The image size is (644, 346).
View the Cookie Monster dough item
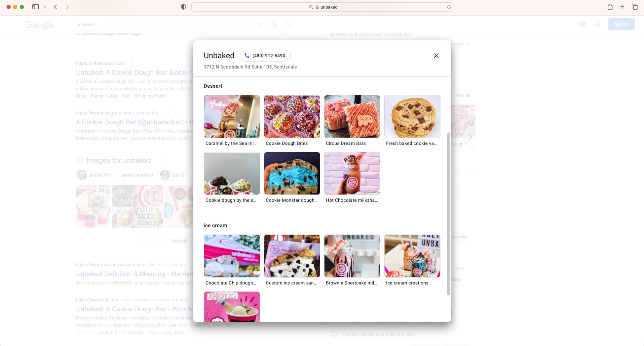coord(292,173)
